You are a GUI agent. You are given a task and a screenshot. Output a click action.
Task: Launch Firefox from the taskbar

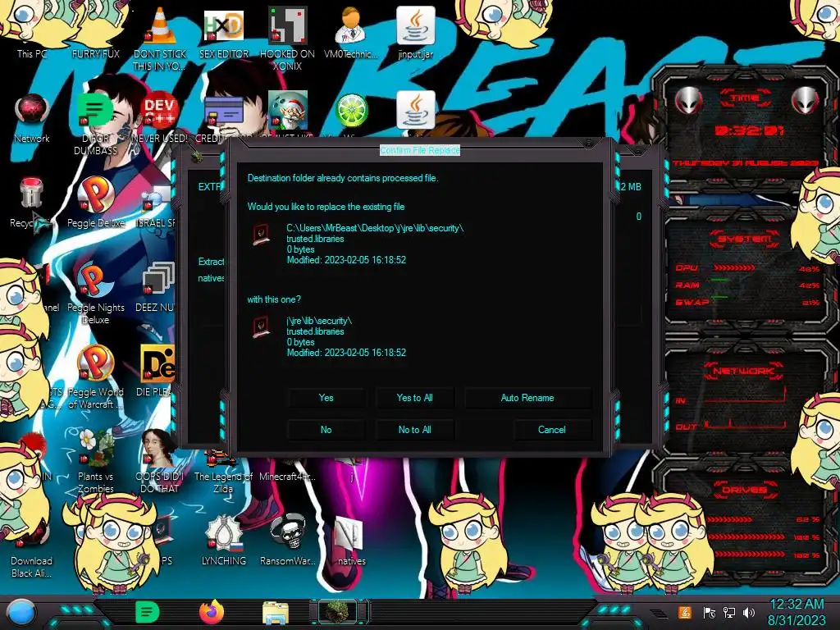pyautogui.click(x=212, y=612)
